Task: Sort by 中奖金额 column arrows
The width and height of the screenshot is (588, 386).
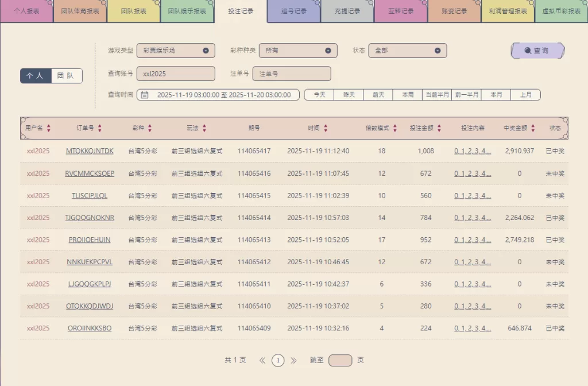Action: pos(533,128)
